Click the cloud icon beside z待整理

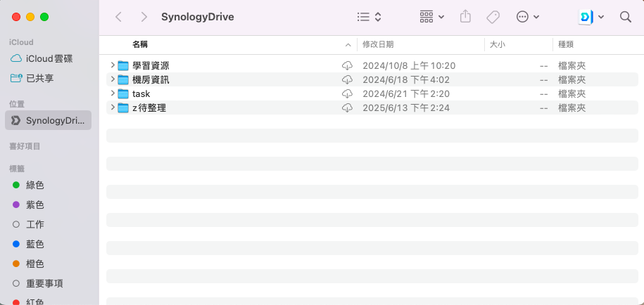pyautogui.click(x=347, y=108)
